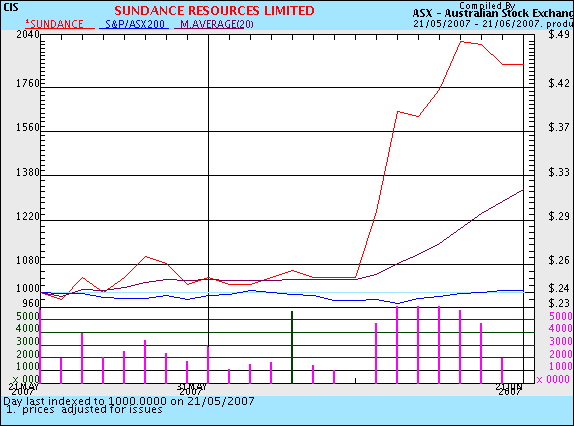Click the $.29 price axis label
This screenshot has height=426, width=574.
tap(559, 216)
